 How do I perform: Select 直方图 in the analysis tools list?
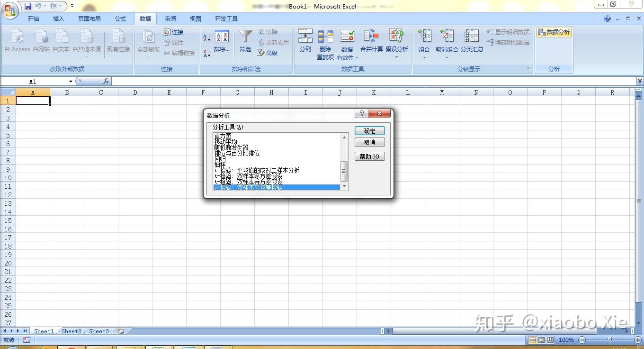coord(223,136)
